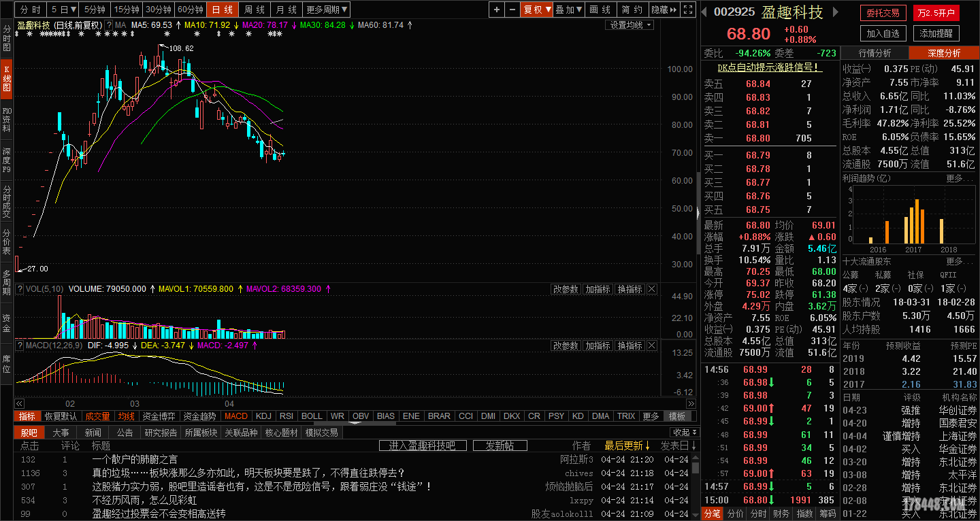Click the 添加提醒 button
Screen dimensions: 980x521
[x=936, y=33]
